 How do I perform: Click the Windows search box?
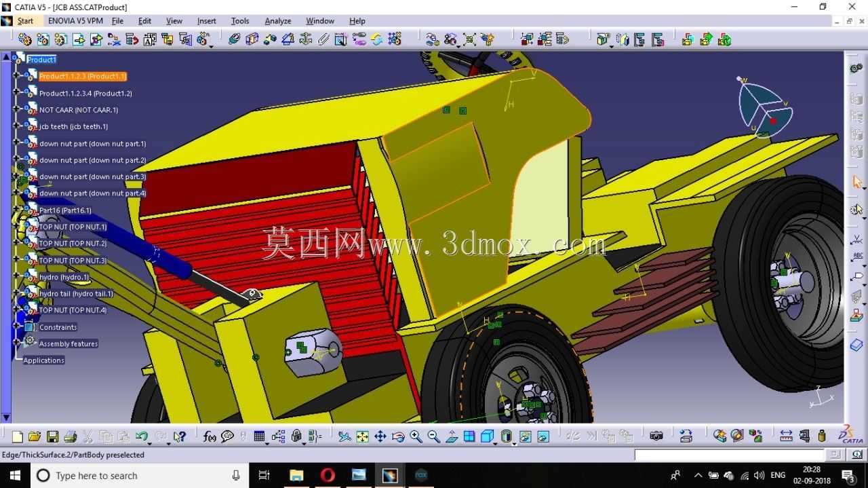pos(139,476)
